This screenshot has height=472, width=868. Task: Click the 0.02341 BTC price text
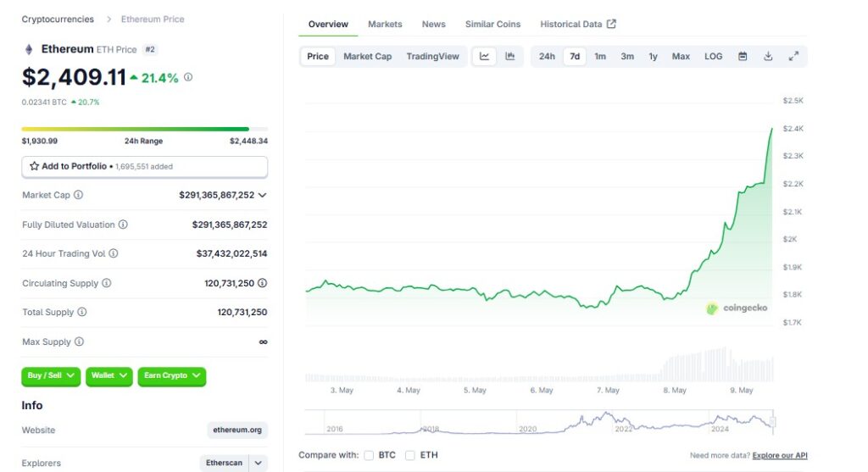44,103
